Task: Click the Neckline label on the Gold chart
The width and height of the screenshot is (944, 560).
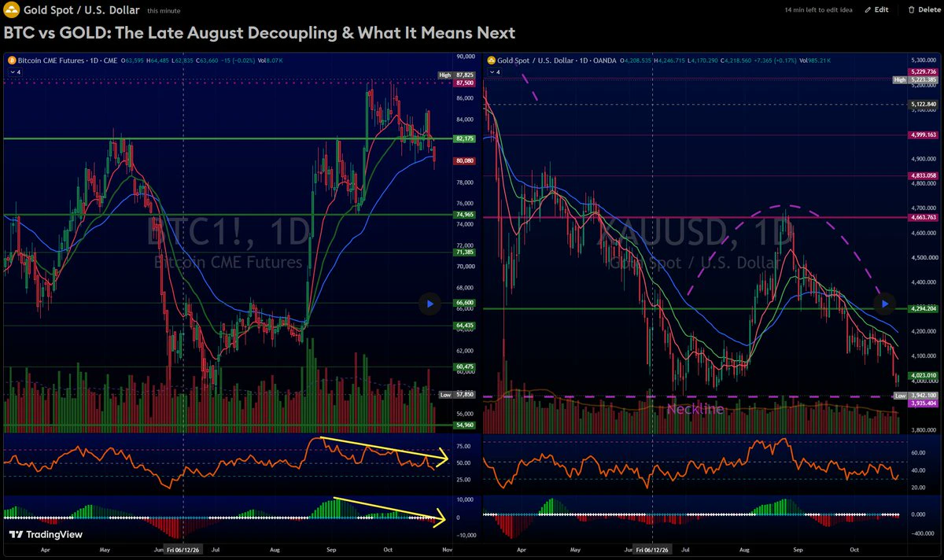Action: pyautogui.click(x=695, y=409)
